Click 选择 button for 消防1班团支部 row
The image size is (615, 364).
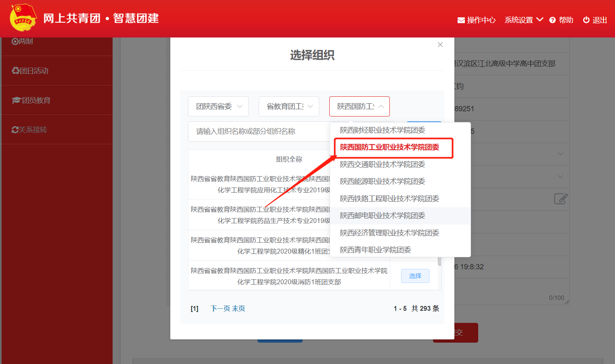point(415,276)
